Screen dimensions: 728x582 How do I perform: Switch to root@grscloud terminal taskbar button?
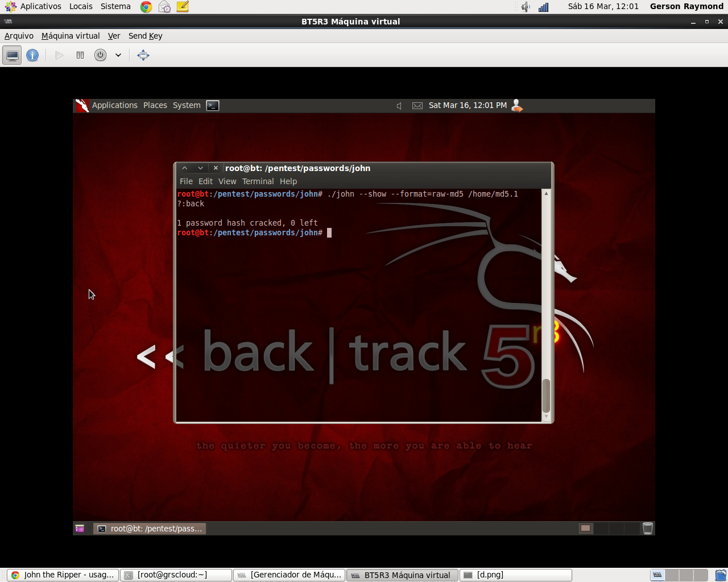[x=176, y=575]
